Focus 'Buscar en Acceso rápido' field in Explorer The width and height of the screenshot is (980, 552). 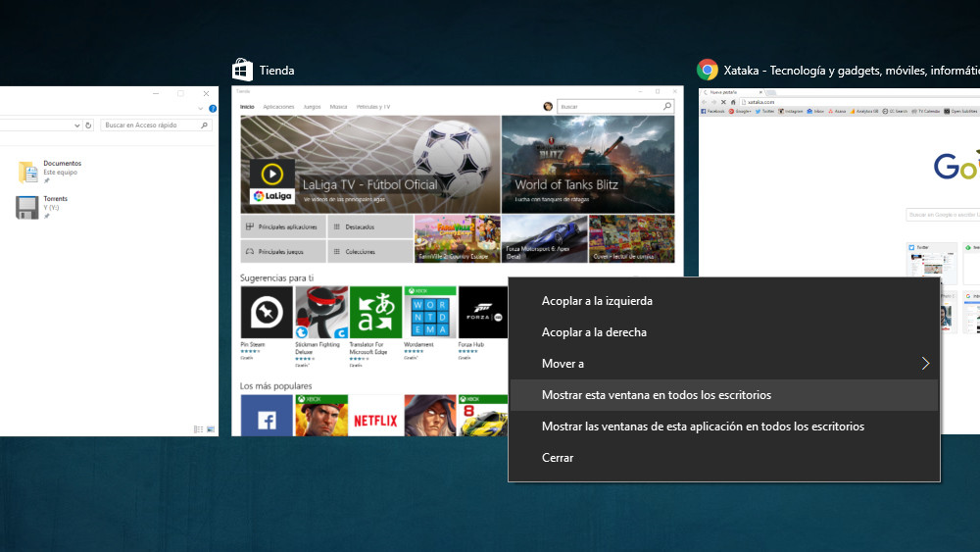pos(156,125)
